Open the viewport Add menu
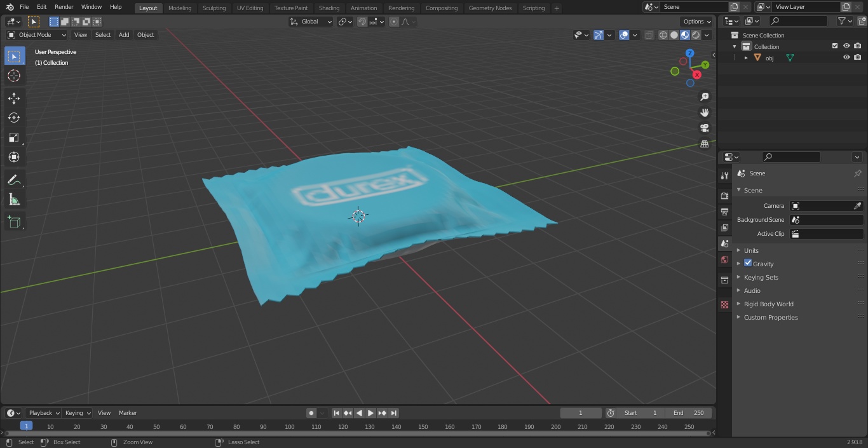The image size is (868, 448). click(124, 35)
